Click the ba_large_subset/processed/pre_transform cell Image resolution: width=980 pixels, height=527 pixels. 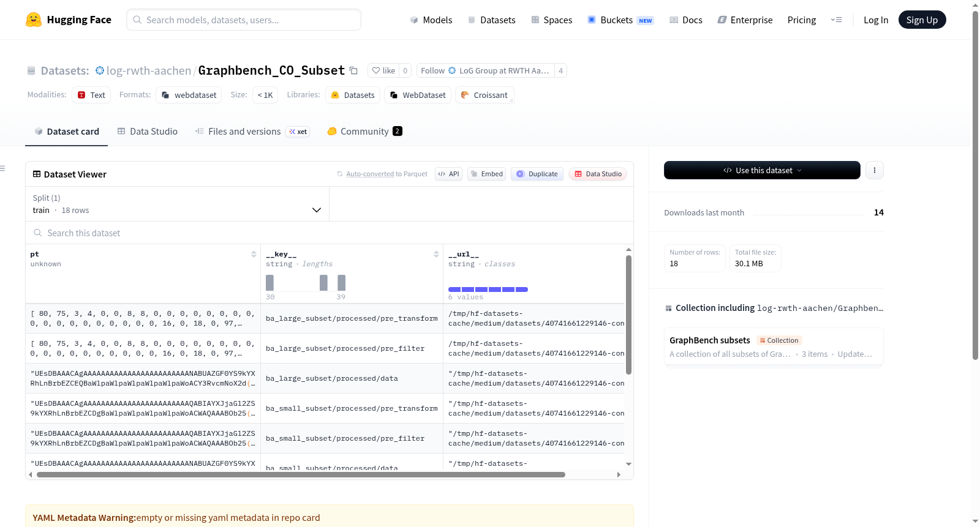pyautogui.click(x=352, y=318)
